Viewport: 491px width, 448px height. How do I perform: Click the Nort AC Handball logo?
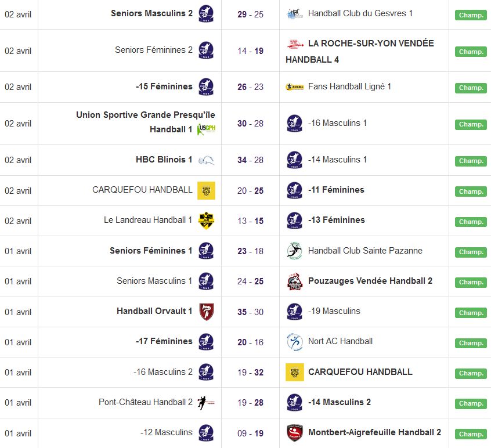pyautogui.click(x=295, y=342)
